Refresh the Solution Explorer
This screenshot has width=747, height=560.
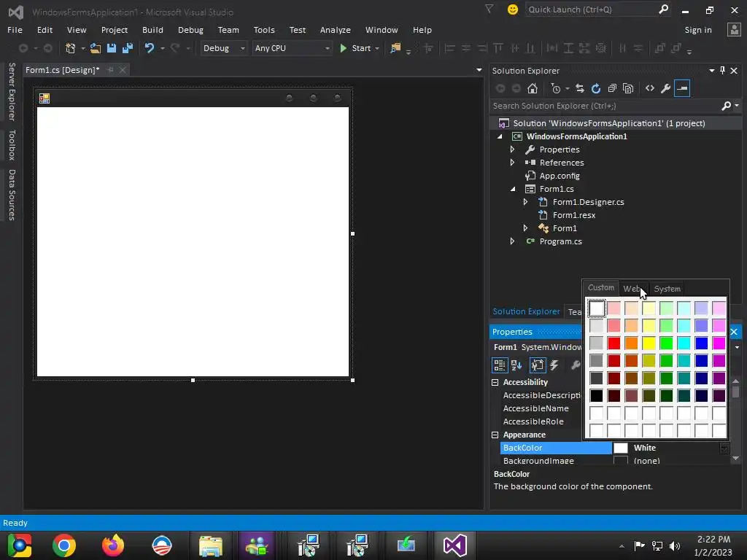click(x=596, y=88)
